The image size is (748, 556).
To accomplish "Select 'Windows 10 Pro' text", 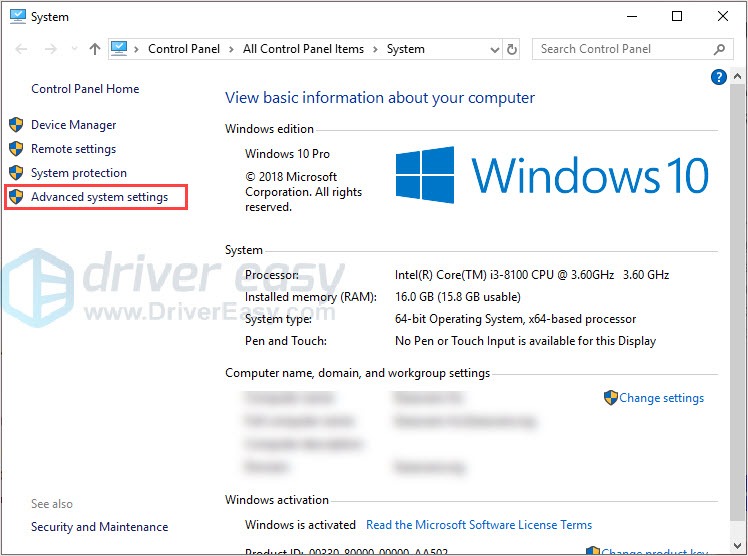I will (287, 154).
